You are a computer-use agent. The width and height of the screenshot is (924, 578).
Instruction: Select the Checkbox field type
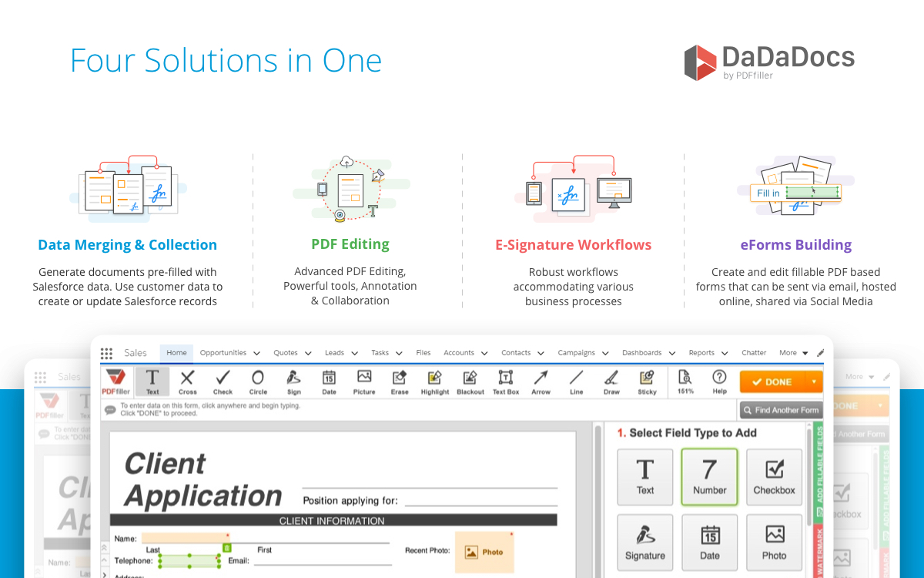(774, 477)
